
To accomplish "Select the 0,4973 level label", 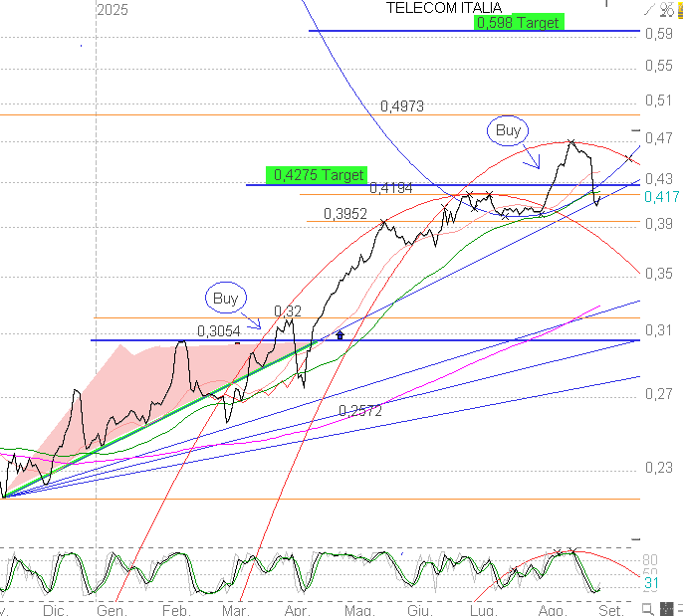I will [x=402, y=106].
